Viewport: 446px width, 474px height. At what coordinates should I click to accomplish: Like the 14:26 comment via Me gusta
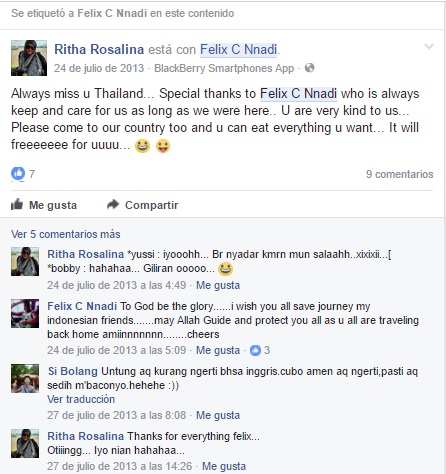tap(224, 466)
